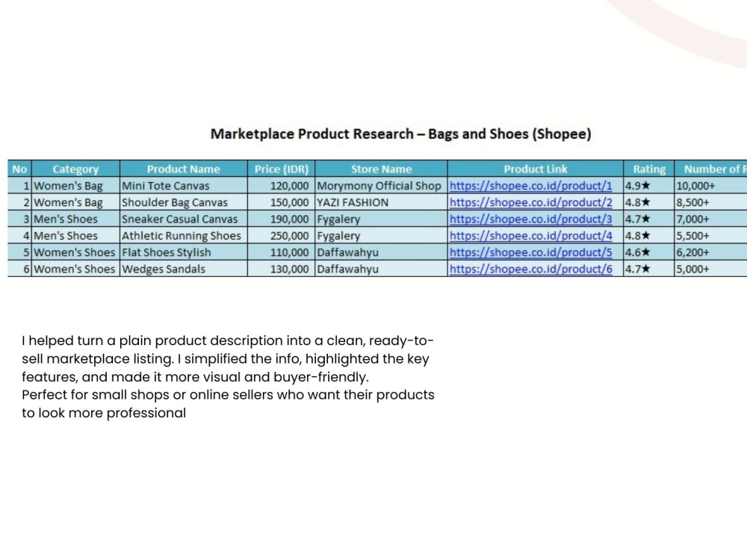Open the shopee.co.id/product/2 link
Screen dimensions: 747x560
530,202
